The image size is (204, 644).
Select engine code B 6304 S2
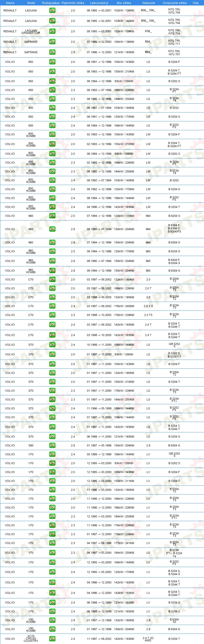tap(174, 621)
